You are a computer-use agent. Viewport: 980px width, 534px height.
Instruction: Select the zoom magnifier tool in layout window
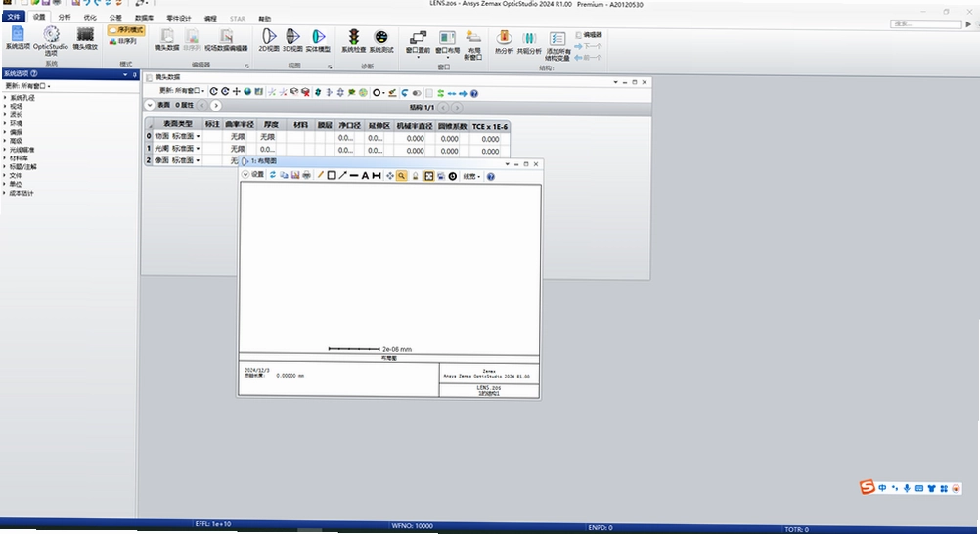coord(401,176)
